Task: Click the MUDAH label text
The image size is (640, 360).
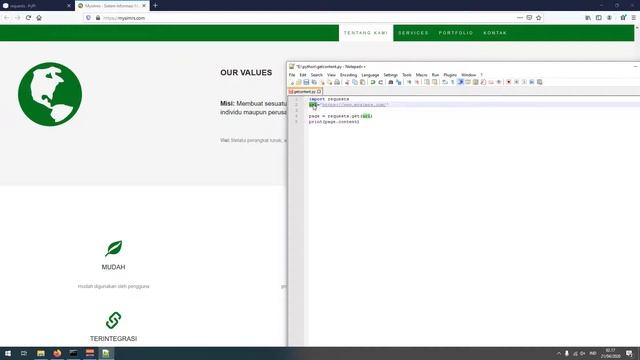Action: pos(113,267)
